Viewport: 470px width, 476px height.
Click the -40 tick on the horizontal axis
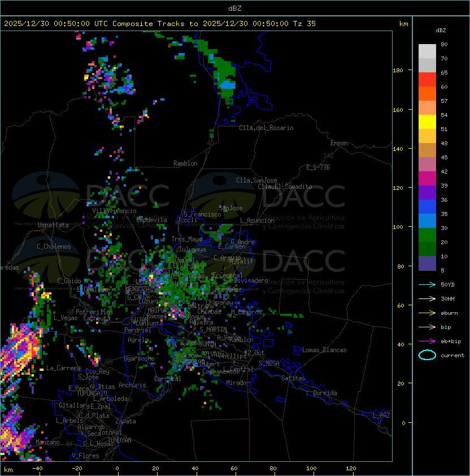[x=37, y=469]
